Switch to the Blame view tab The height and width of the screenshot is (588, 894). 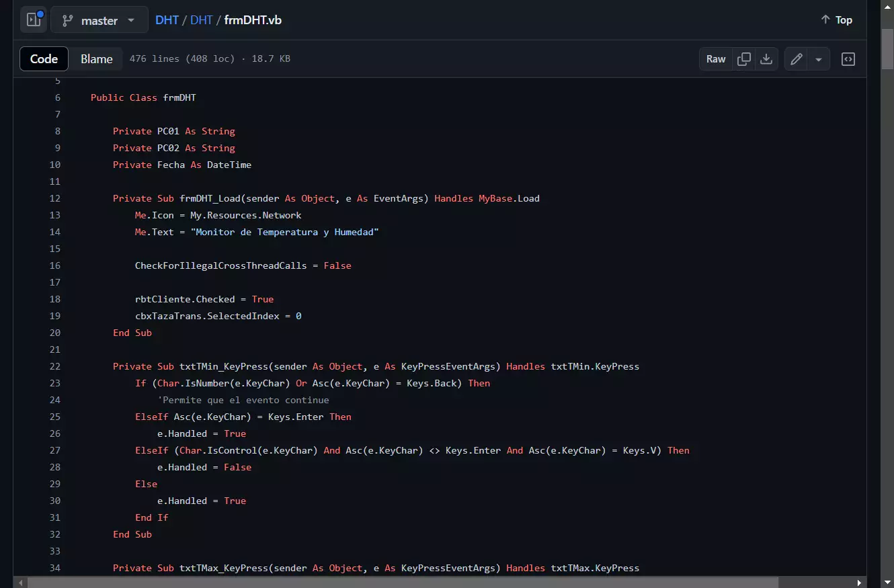97,59
